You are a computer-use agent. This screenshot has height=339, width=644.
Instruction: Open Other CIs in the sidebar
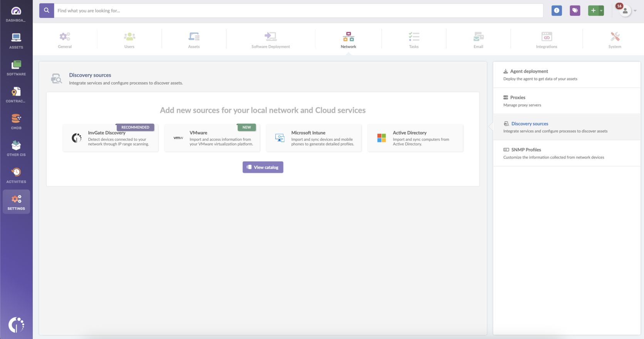(16, 148)
